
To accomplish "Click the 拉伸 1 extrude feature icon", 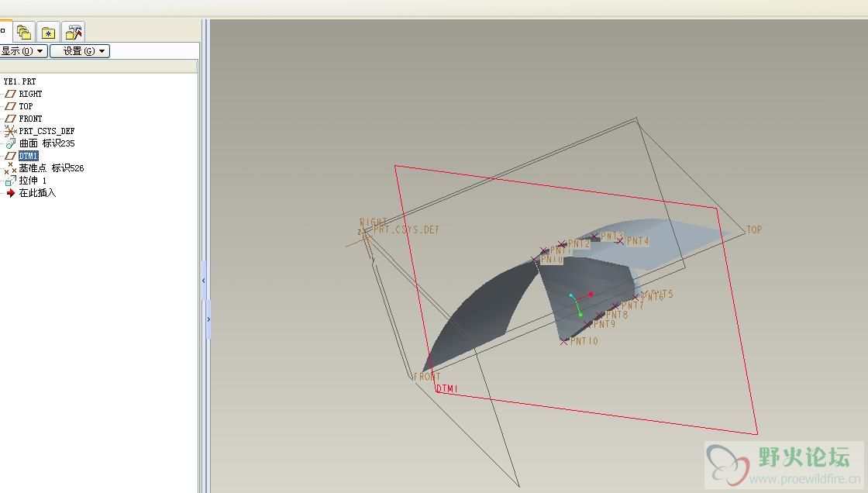I will tap(11, 181).
